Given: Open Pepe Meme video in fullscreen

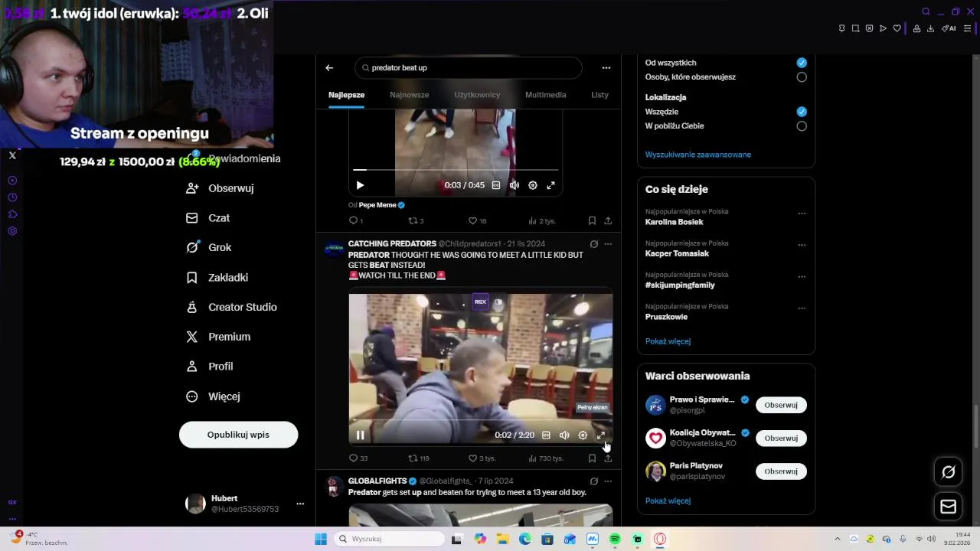Looking at the screenshot, I should (x=550, y=185).
